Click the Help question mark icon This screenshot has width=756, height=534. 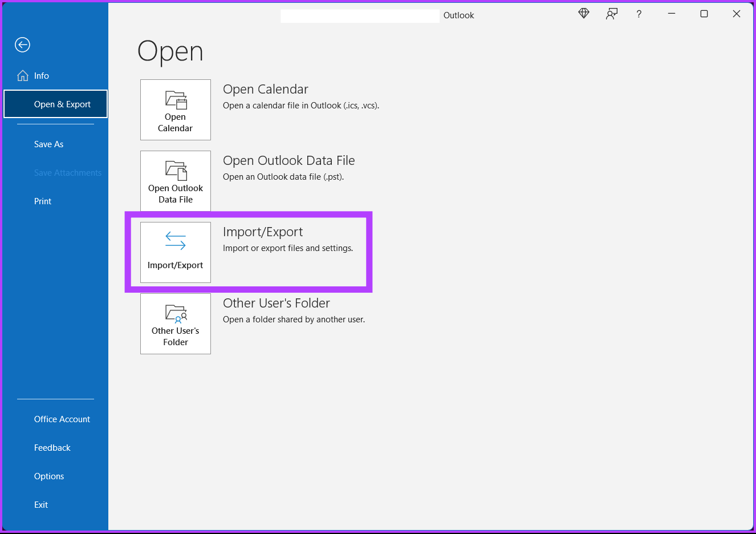pyautogui.click(x=639, y=14)
